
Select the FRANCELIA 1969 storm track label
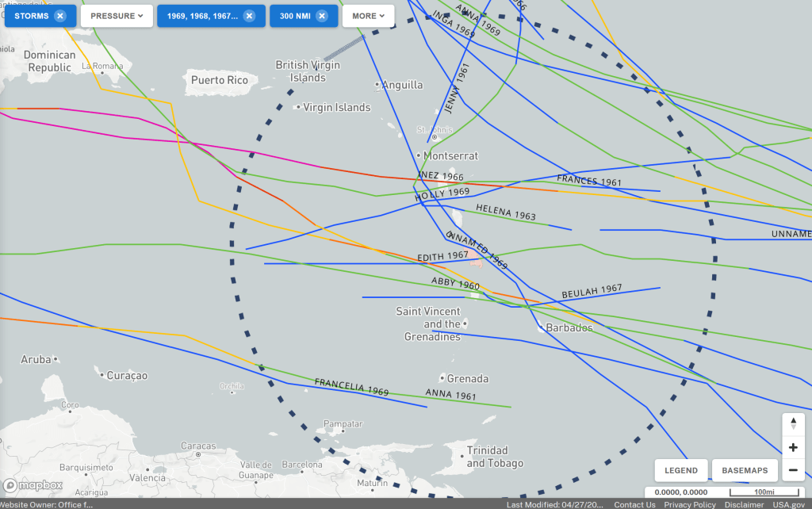(x=351, y=386)
